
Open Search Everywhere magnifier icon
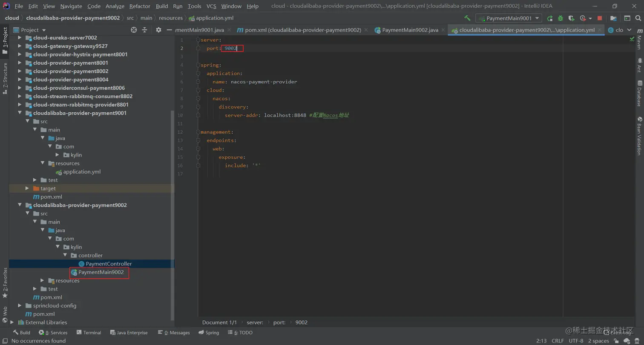coord(637,18)
